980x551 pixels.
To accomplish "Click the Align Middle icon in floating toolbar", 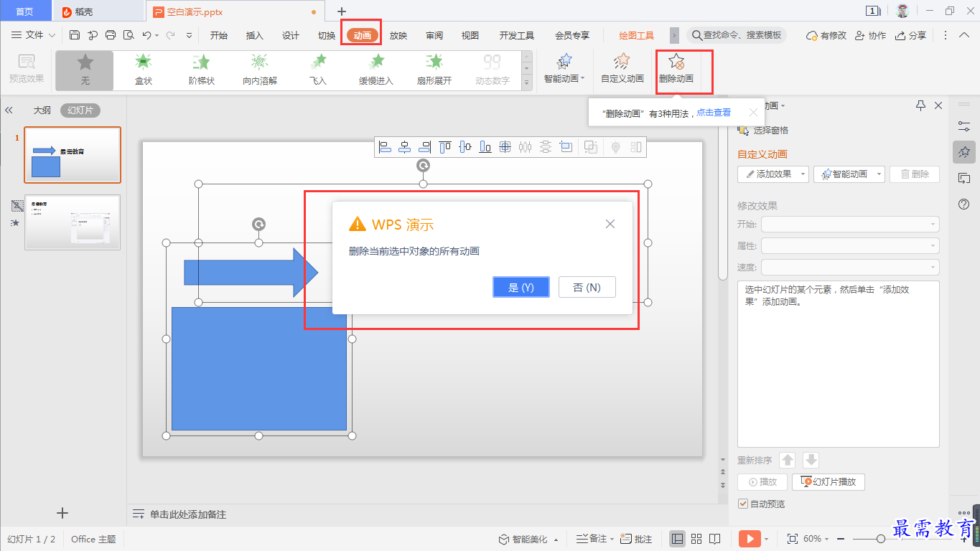I will (465, 147).
